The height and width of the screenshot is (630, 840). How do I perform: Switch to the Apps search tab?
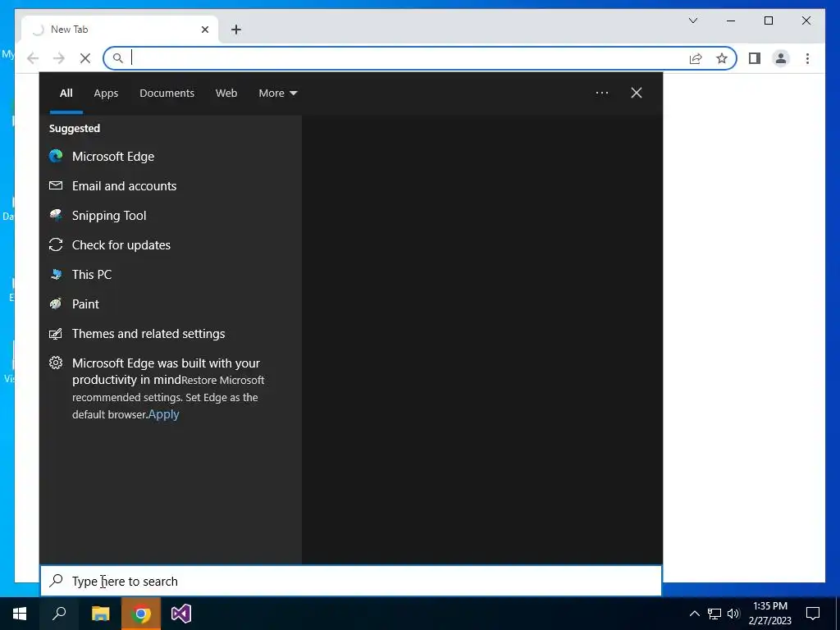click(106, 94)
